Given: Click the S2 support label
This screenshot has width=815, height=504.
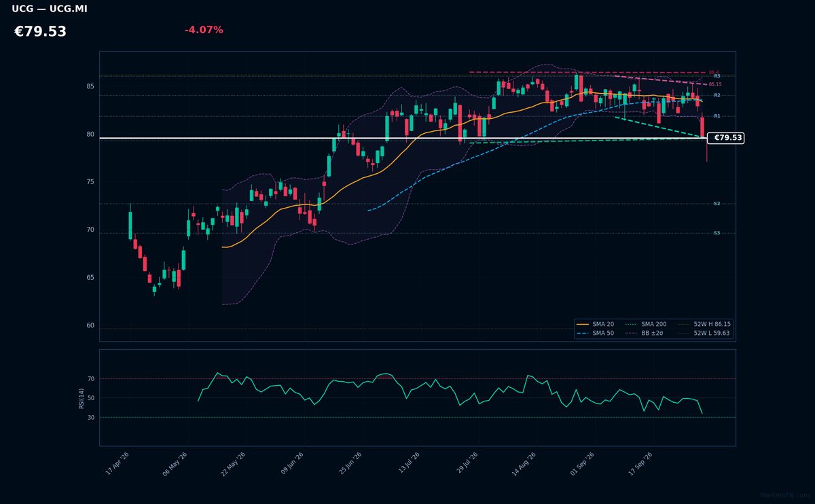Looking at the screenshot, I should [x=717, y=204].
